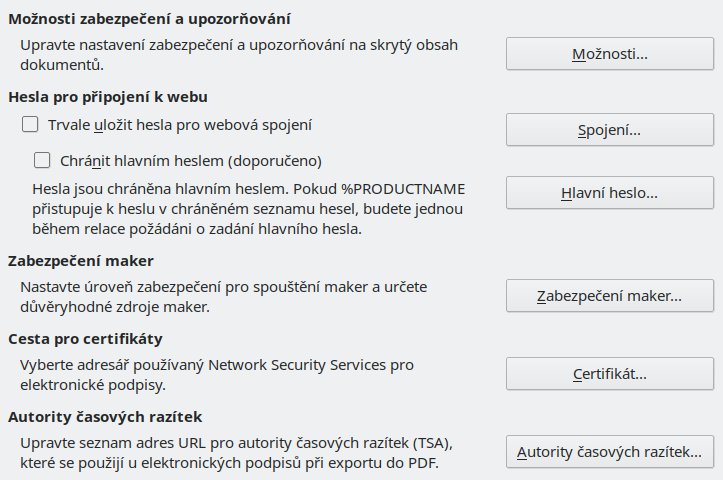Screen dimensions: 723x480
Task: Click the Zabezpečení maker section heading
Action: pyautogui.click(x=81, y=261)
